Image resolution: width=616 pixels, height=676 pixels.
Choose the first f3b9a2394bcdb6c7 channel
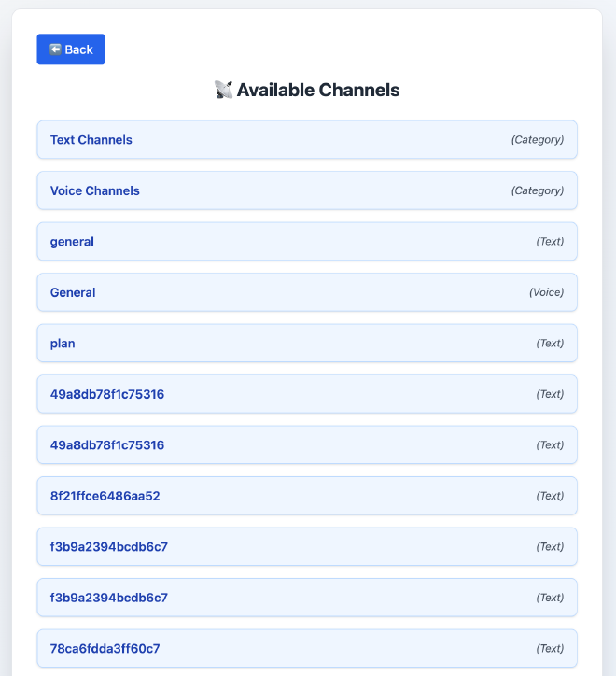[109, 546]
